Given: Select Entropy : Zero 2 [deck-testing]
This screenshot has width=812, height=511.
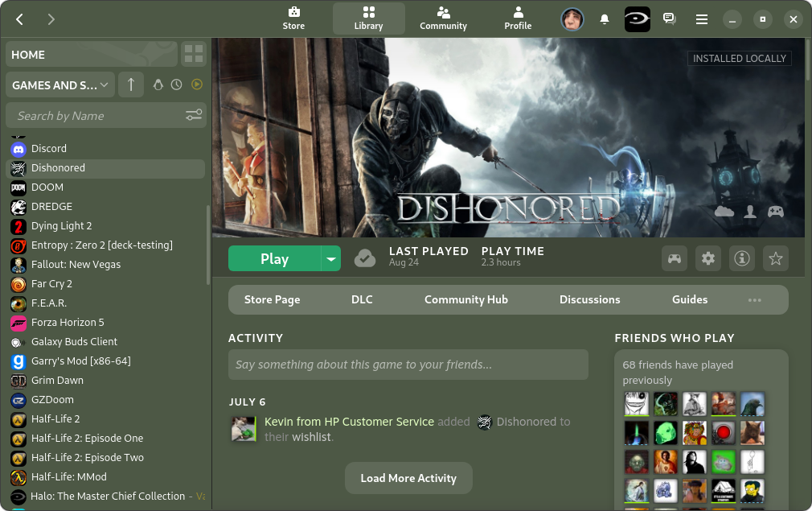Looking at the screenshot, I should click(x=105, y=245).
